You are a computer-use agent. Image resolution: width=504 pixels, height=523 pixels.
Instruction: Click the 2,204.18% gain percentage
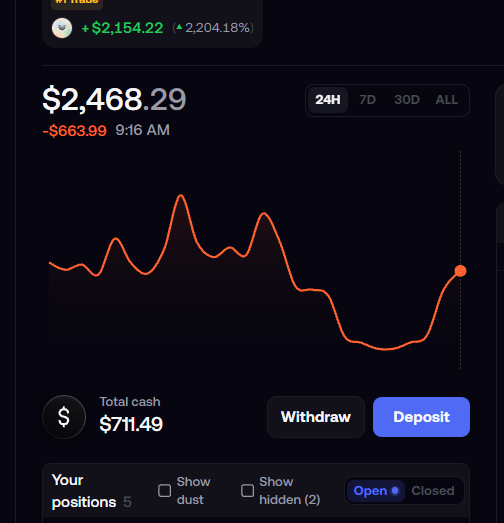coord(217,28)
